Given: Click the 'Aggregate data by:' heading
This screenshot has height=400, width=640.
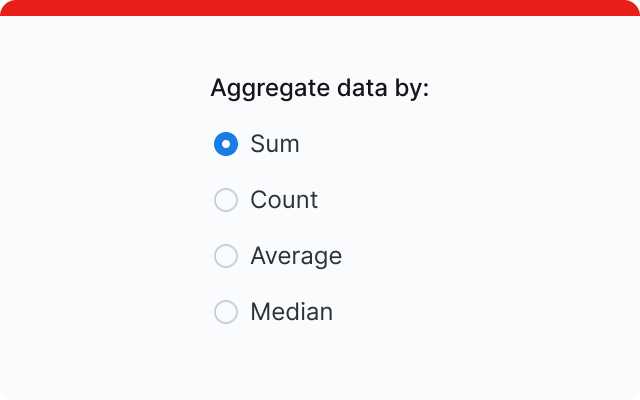Looking at the screenshot, I should 319,88.
